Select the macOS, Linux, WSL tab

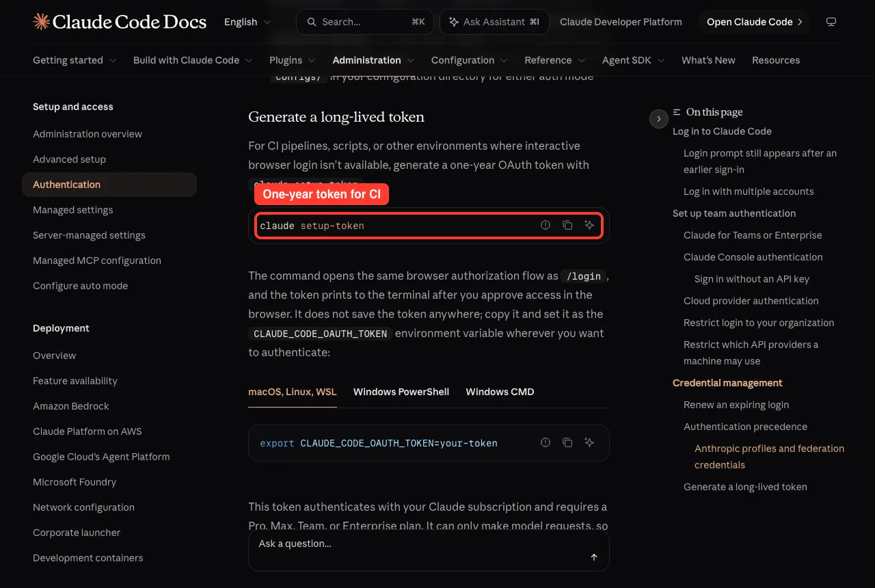pos(293,392)
